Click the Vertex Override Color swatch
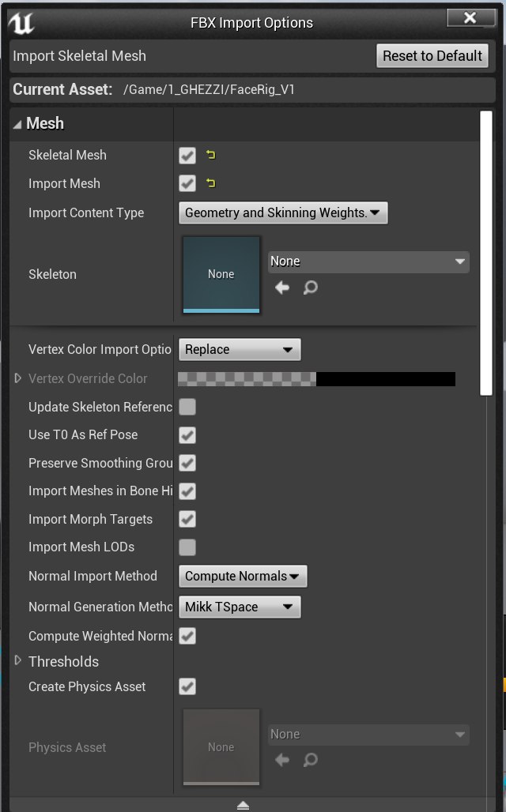Image resolution: width=506 pixels, height=812 pixels. pos(316,379)
